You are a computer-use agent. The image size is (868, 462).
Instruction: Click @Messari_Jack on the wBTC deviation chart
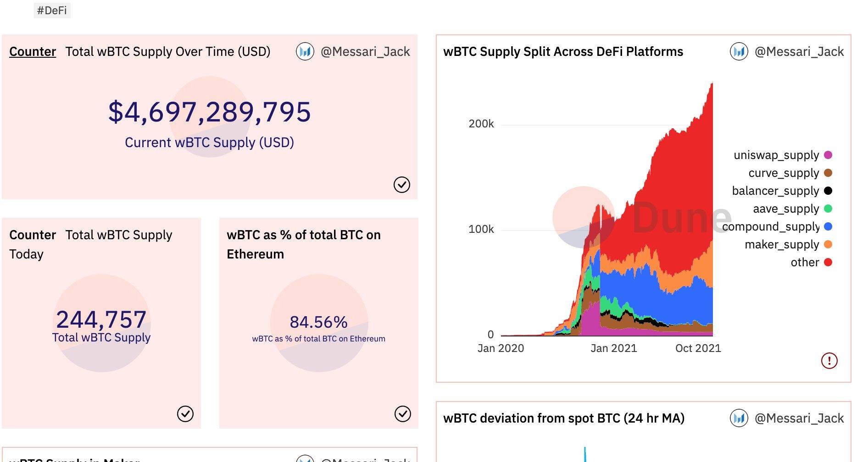799,418
